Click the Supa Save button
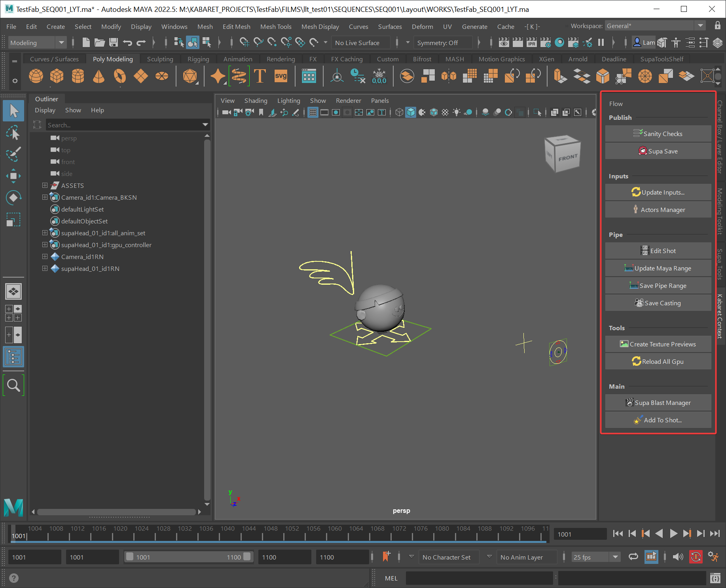Viewport: 726px width, 588px height. (x=658, y=151)
